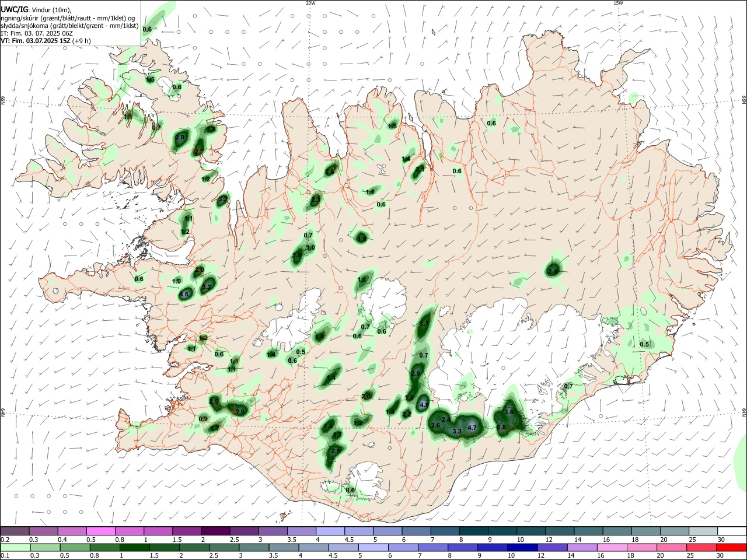Click the '15W' longitude label
The image size is (747, 560).
point(618,3)
